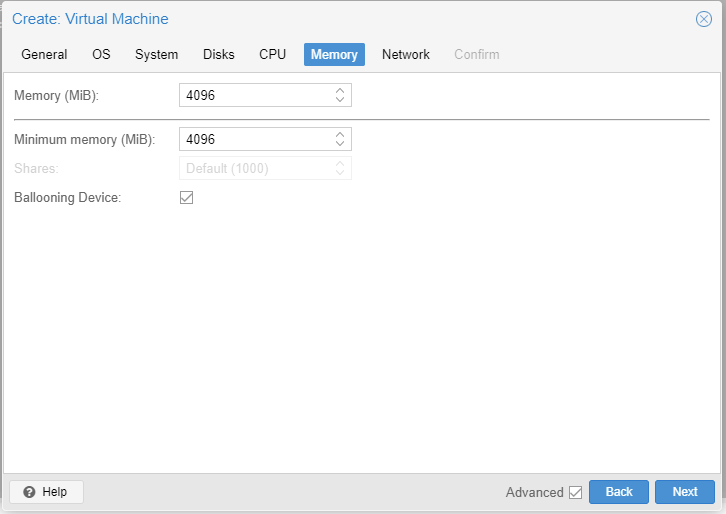Image resolution: width=726 pixels, height=514 pixels.
Task: Close the Create Virtual Machine dialog
Action: click(x=703, y=19)
